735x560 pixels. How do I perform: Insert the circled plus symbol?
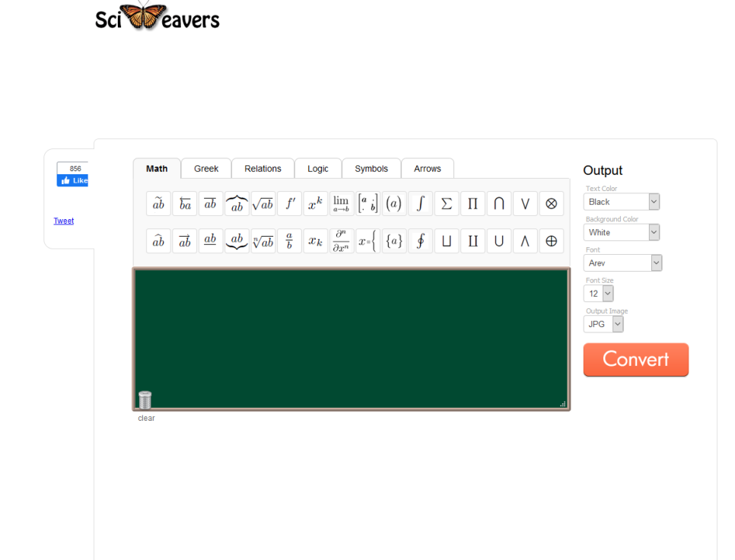pos(551,241)
